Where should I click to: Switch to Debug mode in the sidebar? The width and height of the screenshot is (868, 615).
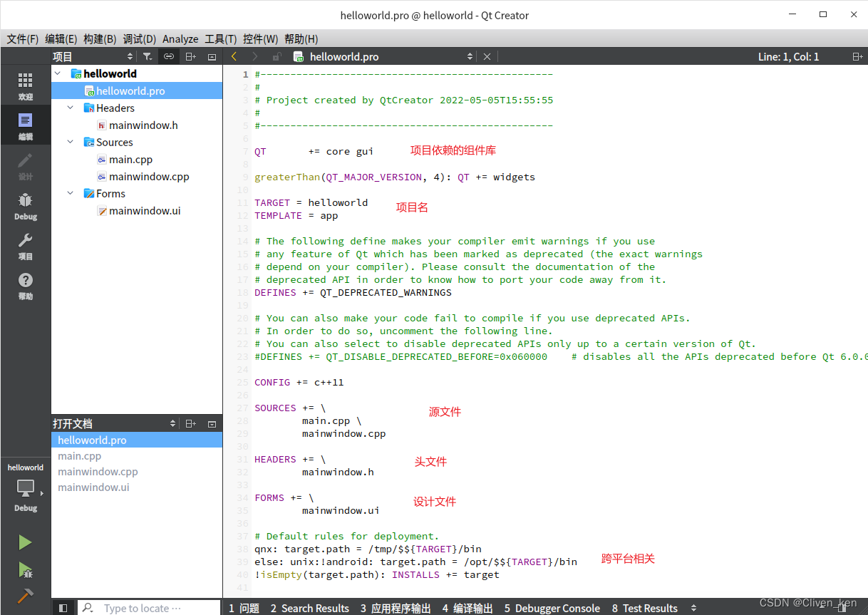click(25, 206)
